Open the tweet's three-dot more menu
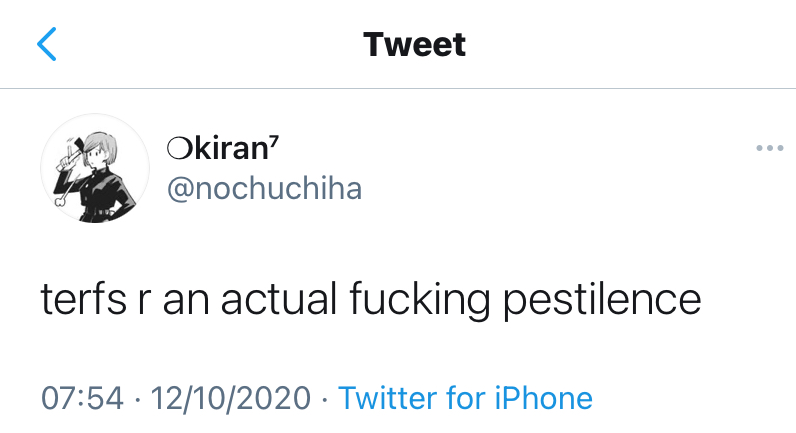This screenshot has width=796, height=433. (769, 149)
